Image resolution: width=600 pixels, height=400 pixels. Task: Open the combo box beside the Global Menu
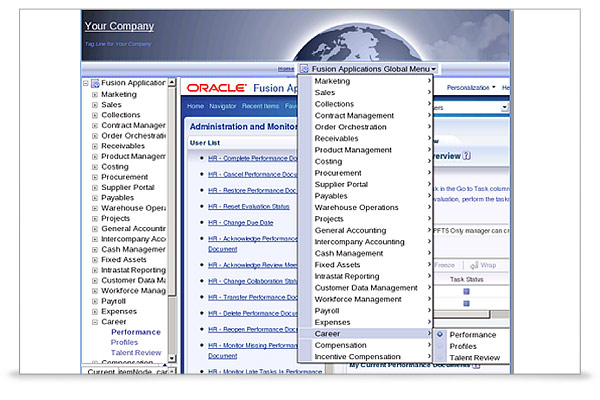point(505,108)
